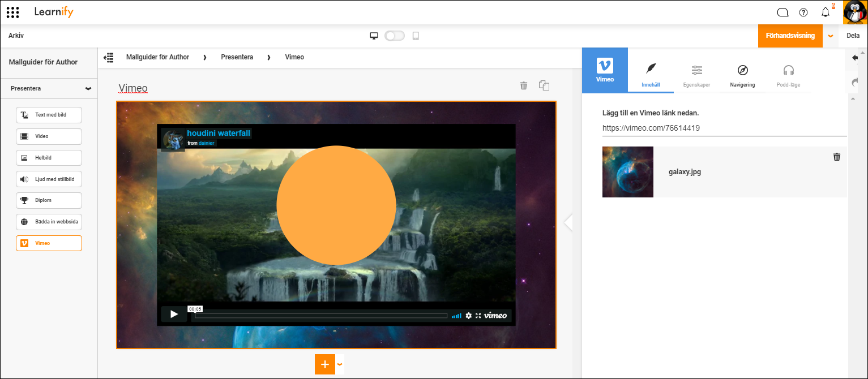This screenshot has height=379, width=868.
Task: Toggle the outline list icon by breadcrumb
Action: pos(109,57)
